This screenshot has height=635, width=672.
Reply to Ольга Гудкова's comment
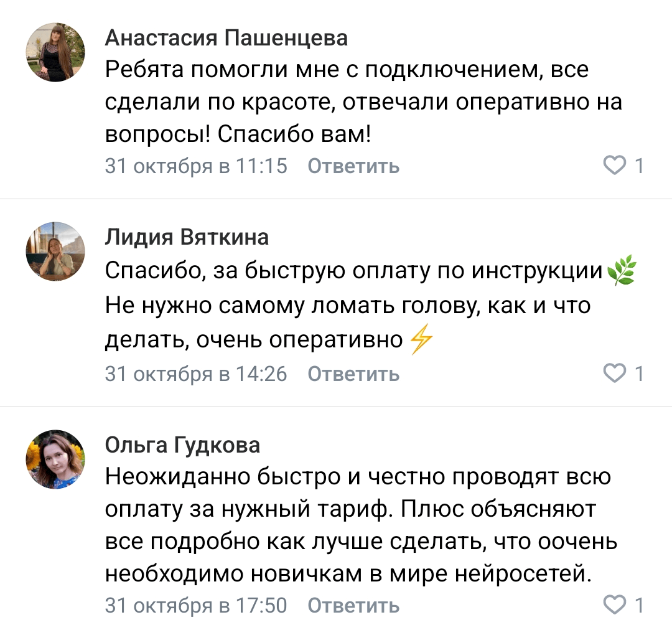pyautogui.click(x=353, y=606)
